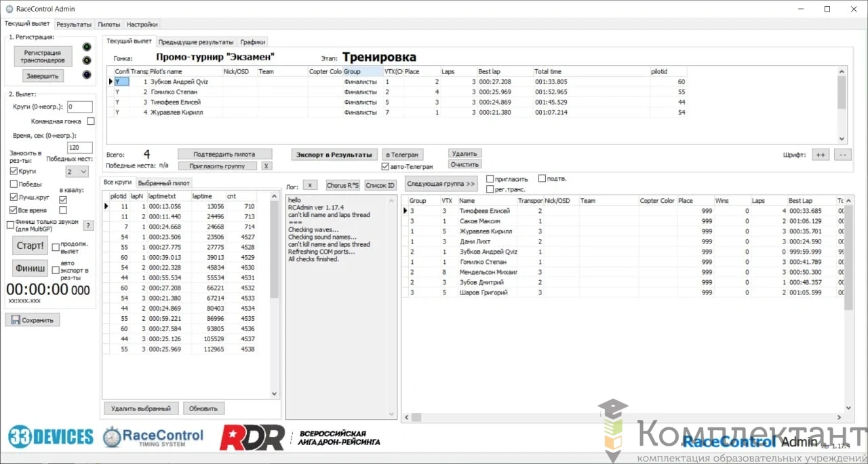Decrease font size with the -- button
Viewport: 868px width, 464px height.
[842, 155]
